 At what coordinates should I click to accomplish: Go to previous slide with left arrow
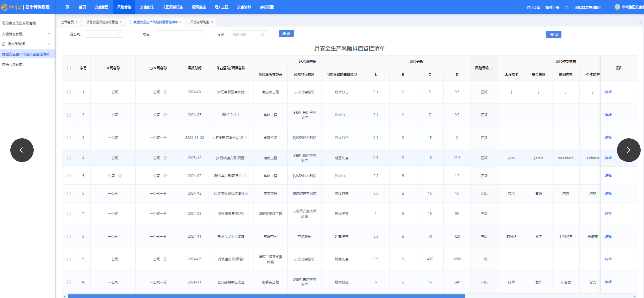pos(22,150)
